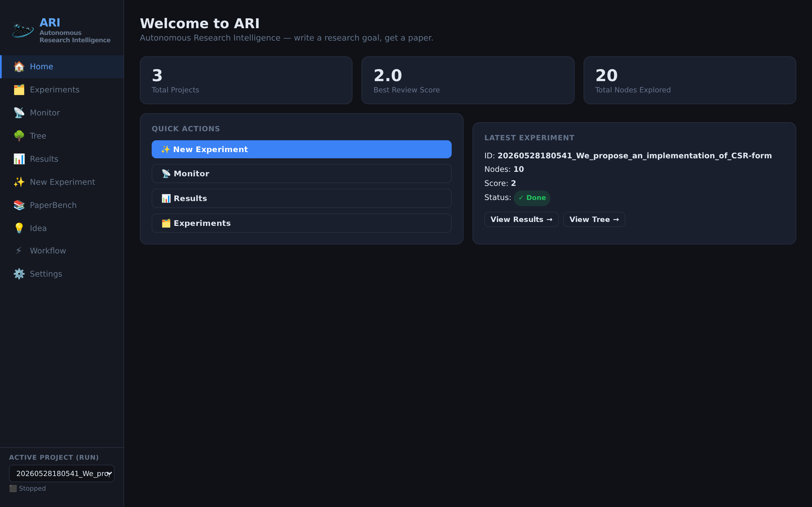This screenshot has width=812, height=507.
Task: Click the Experiments folder icon in the sidebar
Action: [19, 90]
